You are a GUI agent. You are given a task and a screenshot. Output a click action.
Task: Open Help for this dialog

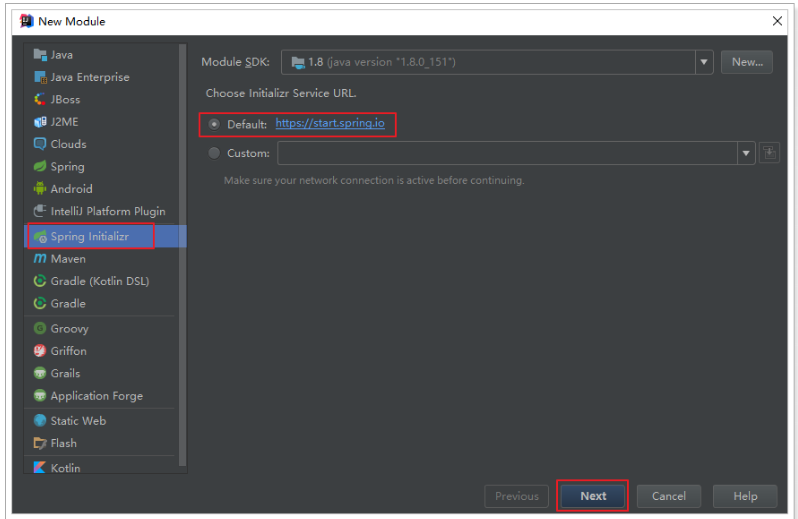click(x=745, y=496)
